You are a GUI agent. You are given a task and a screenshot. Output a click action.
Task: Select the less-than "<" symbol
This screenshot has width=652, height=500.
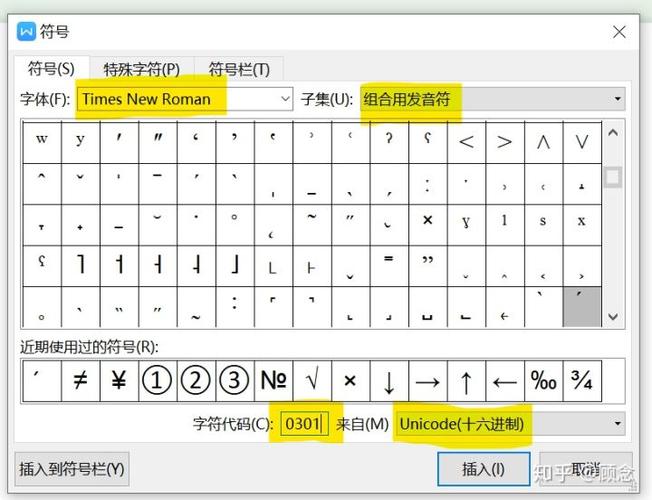(x=466, y=142)
